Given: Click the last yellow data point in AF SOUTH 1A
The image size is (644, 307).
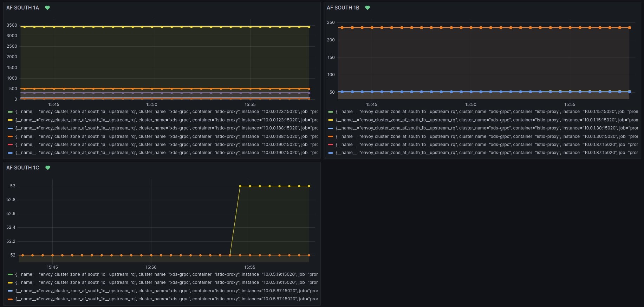Looking at the screenshot, I should (309, 27).
